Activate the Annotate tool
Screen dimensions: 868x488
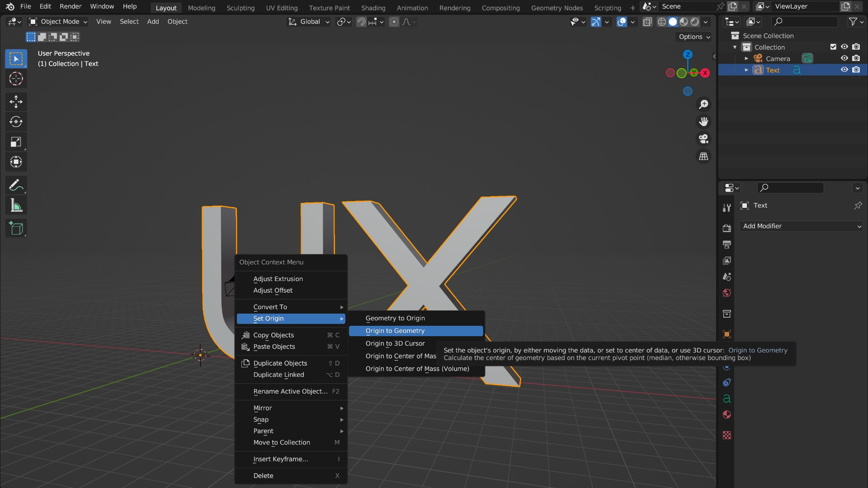click(x=16, y=185)
